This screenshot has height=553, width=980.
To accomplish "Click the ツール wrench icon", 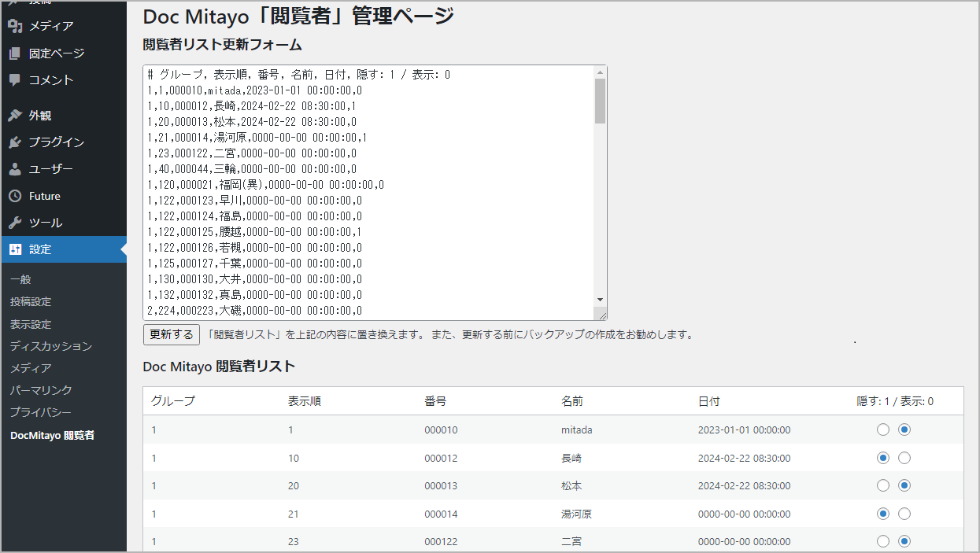I will (x=15, y=223).
